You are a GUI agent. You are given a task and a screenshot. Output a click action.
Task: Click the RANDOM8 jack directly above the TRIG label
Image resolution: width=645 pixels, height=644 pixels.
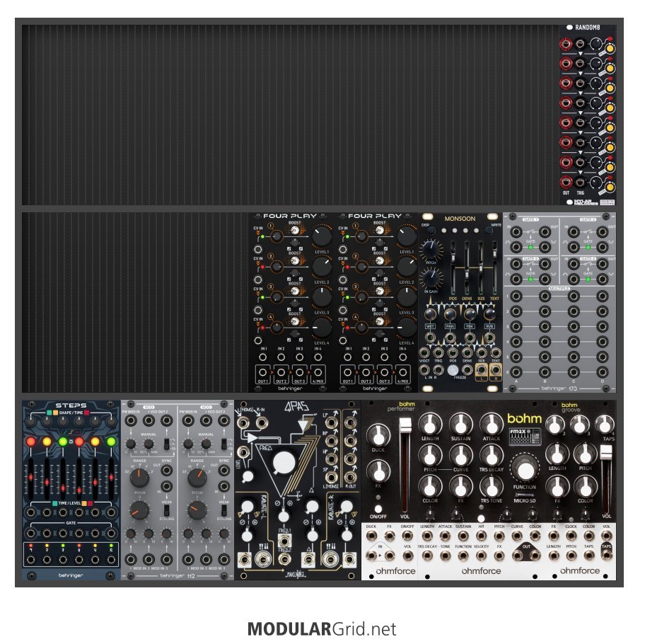pos(580,181)
